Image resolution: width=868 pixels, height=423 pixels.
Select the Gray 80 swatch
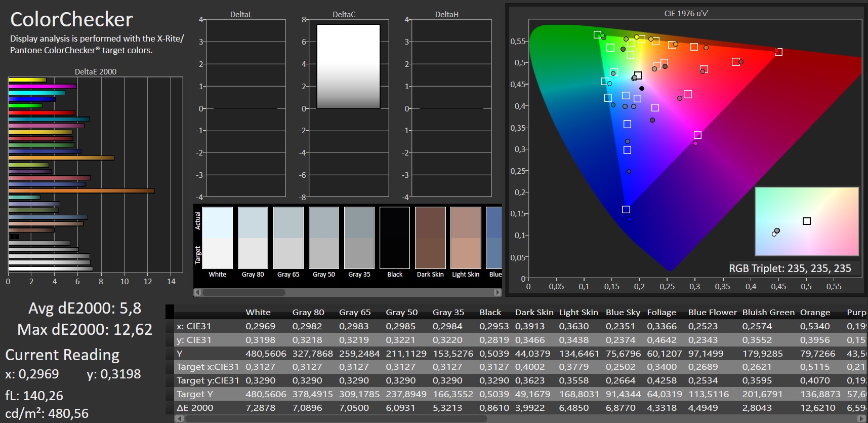click(x=253, y=238)
